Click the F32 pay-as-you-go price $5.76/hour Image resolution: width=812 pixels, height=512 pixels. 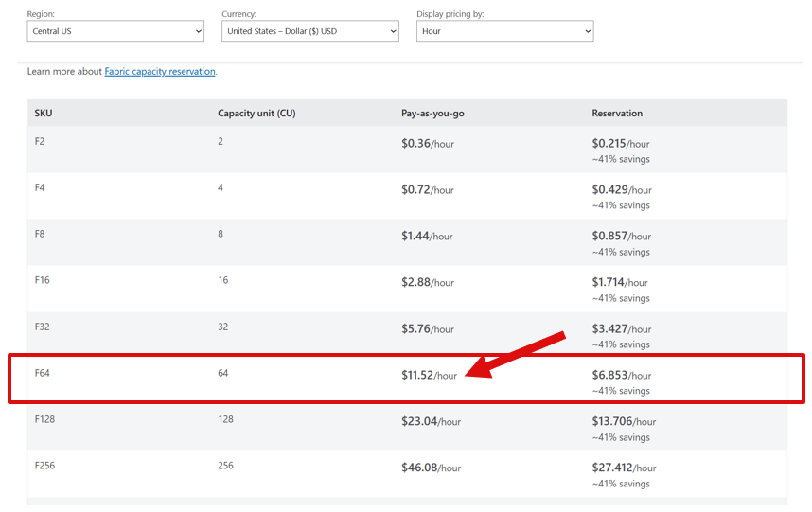pyautogui.click(x=427, y=328)
